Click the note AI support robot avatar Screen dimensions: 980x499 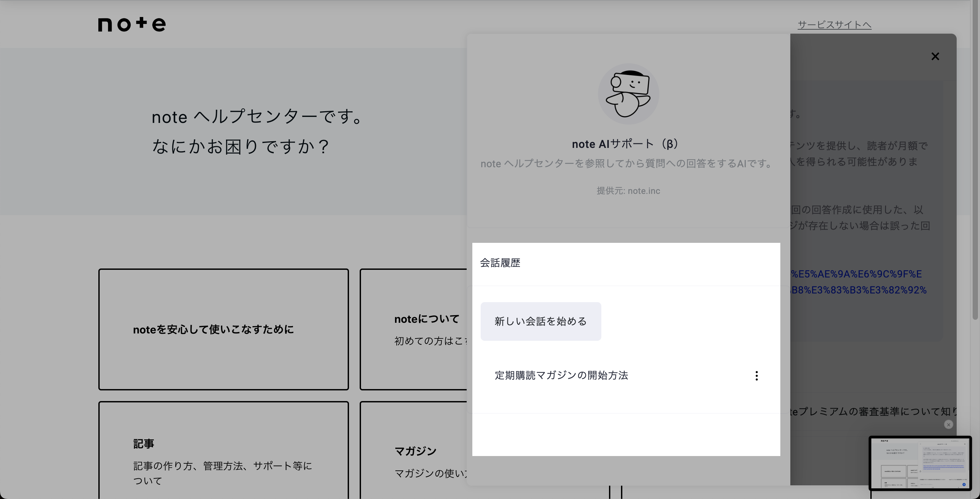[x=628, y=94]
